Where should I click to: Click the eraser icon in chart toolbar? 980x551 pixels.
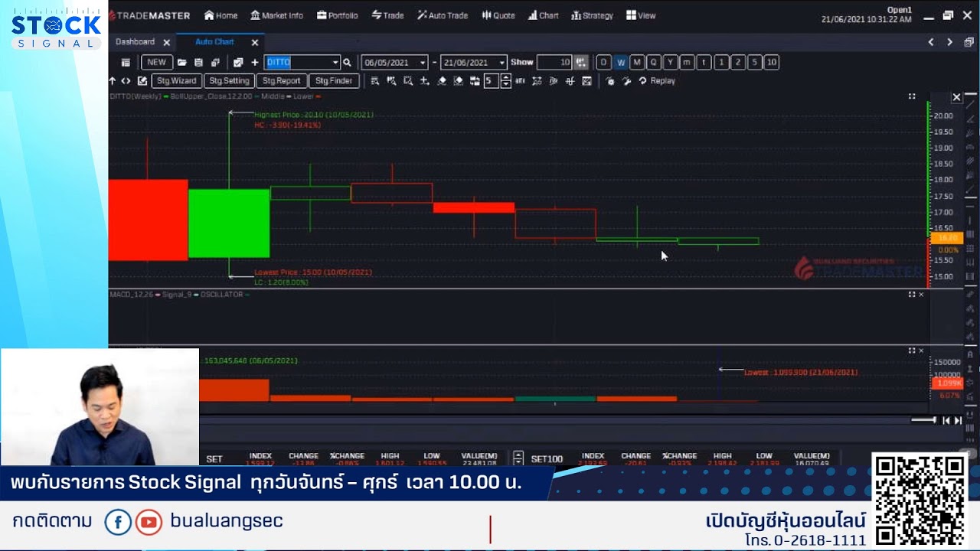(442, 81)
